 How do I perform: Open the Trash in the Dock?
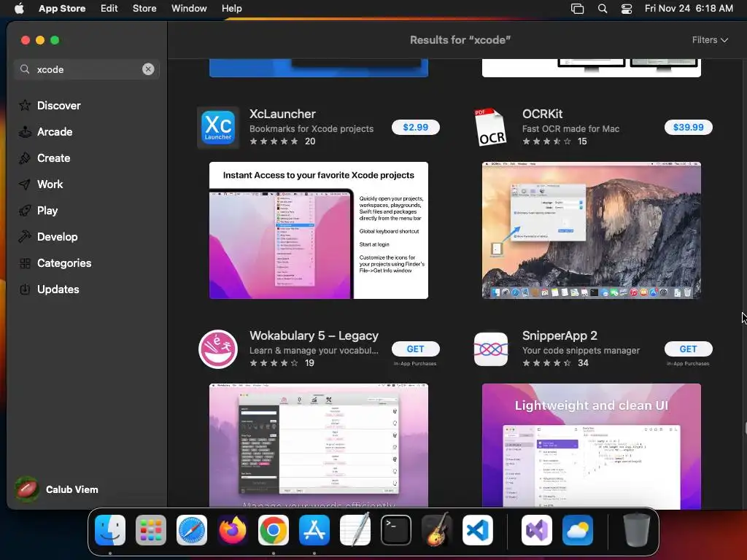[x=637, y=530]
